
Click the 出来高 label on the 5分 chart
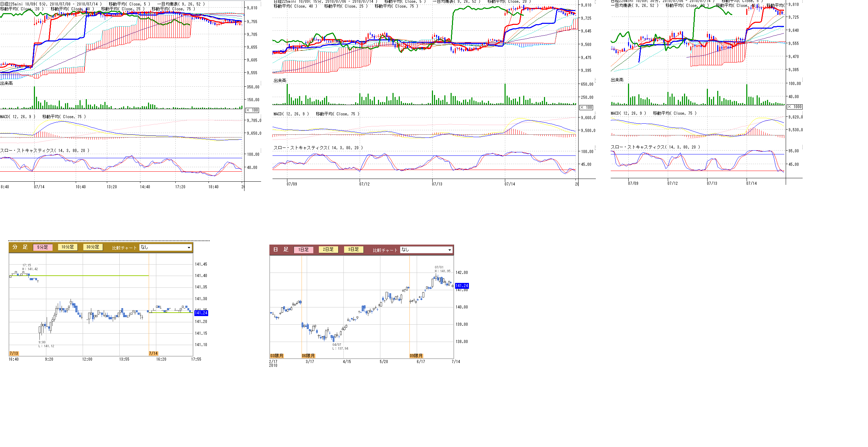pos(7,83)
